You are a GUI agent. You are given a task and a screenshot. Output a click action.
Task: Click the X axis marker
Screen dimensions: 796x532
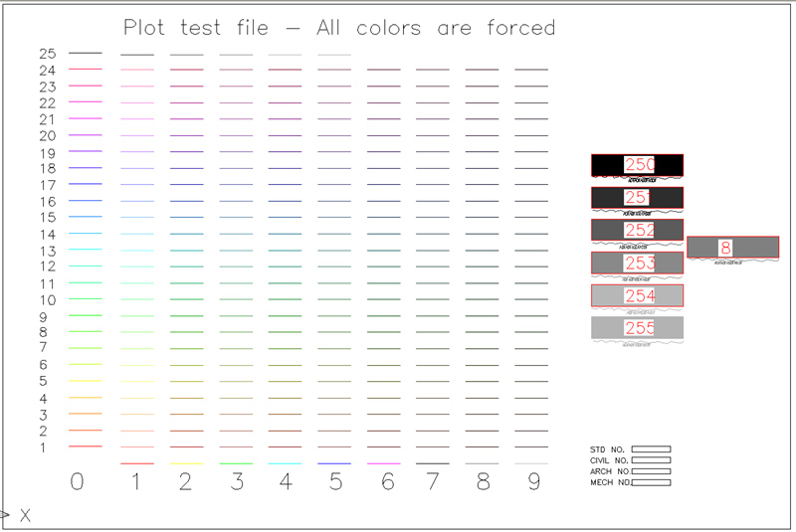25,515
